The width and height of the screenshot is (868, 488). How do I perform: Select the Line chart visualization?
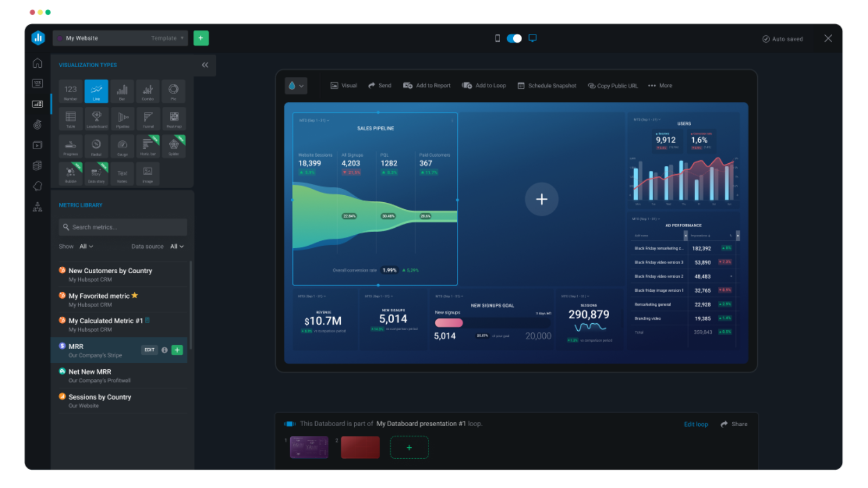point(96,91)
